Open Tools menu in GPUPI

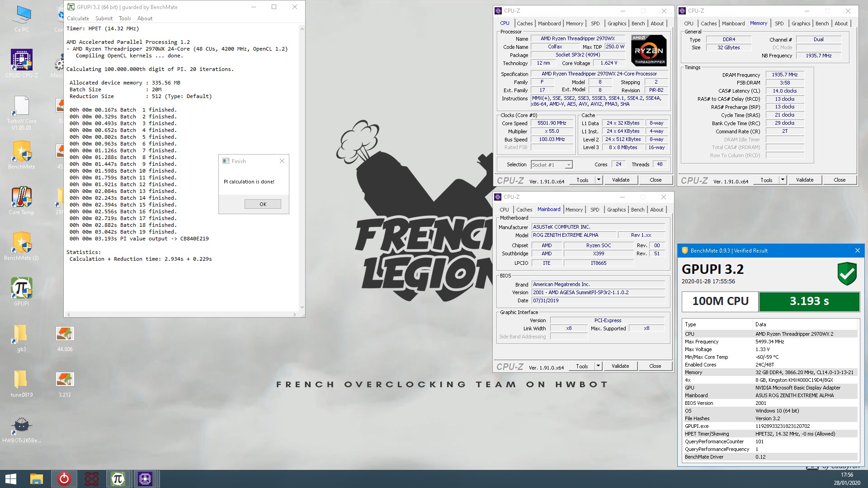click(125, 19)
